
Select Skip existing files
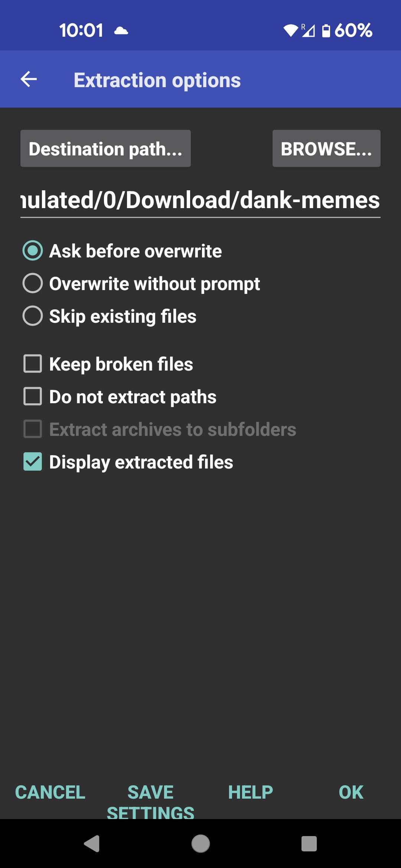point(123,316)
